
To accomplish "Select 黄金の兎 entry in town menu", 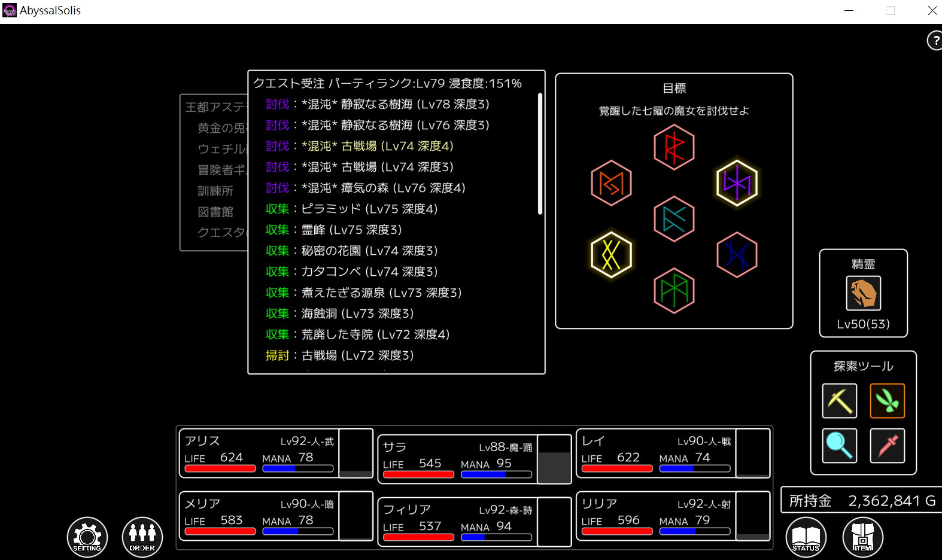I will coord(221,128).
